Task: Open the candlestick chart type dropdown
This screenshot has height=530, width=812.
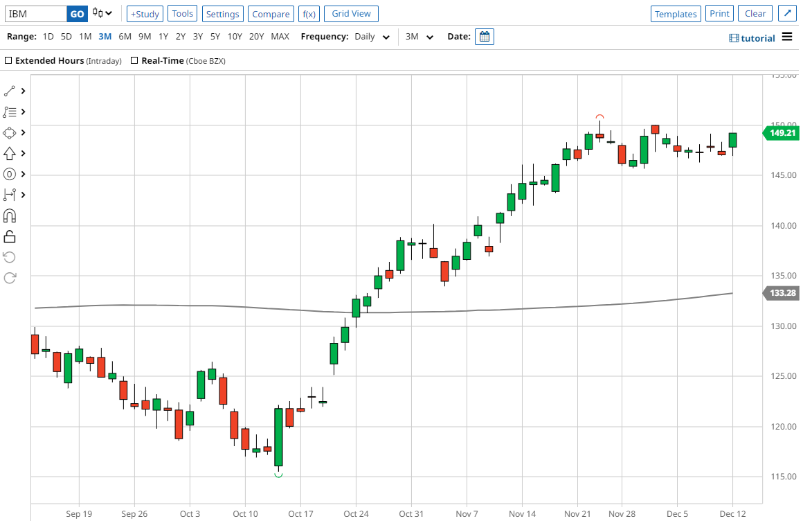Action: 103,14
